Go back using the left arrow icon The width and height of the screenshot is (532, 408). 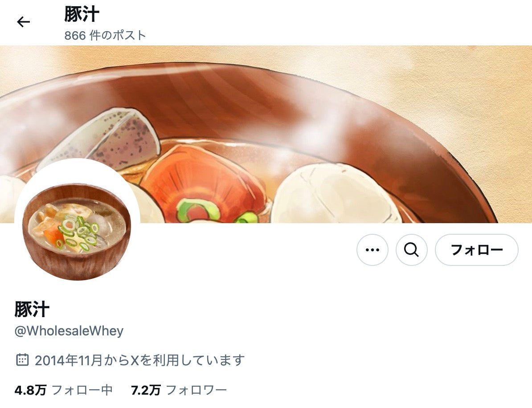[24, 22]
